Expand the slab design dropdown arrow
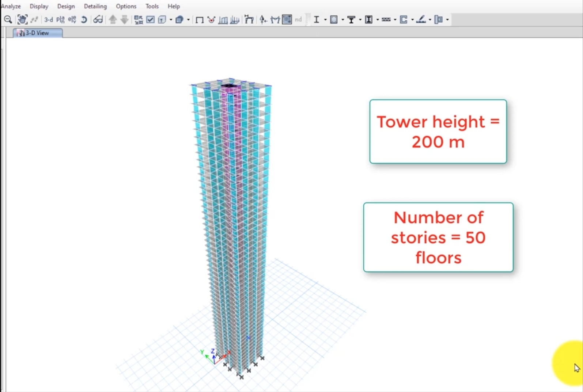Screen dimensions: 583x392 pyautogui.click(x=430, y=20)
